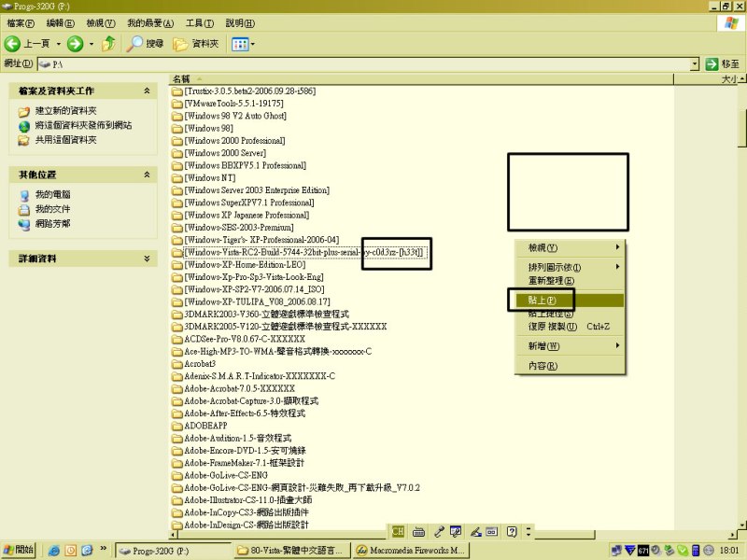Switch to the 80-Vista-繁體中文語言 taskbar window

292,551
